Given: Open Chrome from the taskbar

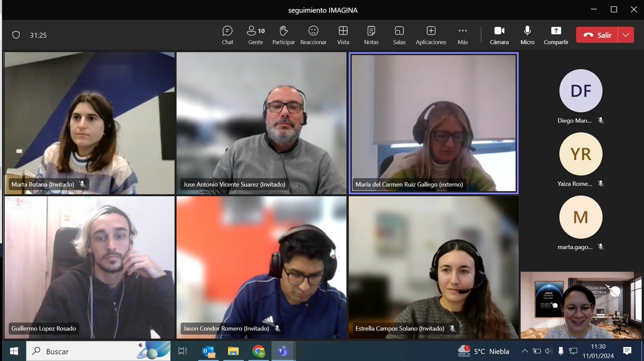Looking at the screenshot, I should pos(259,351).
